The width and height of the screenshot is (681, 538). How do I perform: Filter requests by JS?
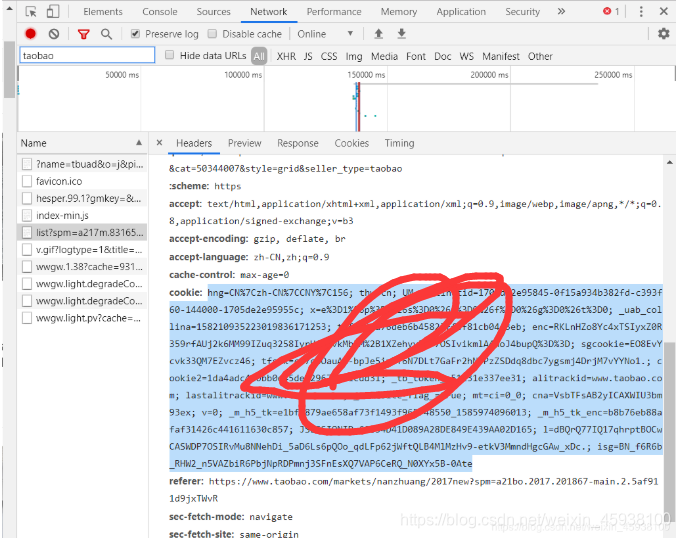coord(308,56)
